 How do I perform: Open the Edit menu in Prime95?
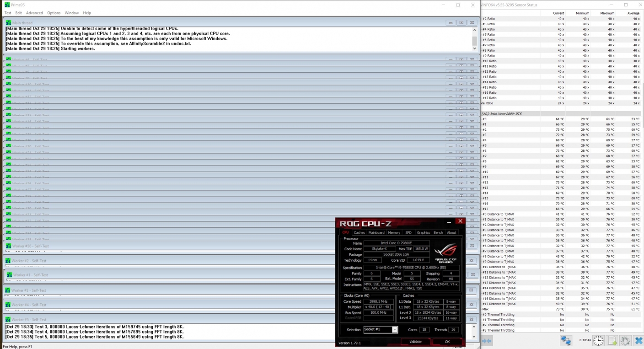19,13
